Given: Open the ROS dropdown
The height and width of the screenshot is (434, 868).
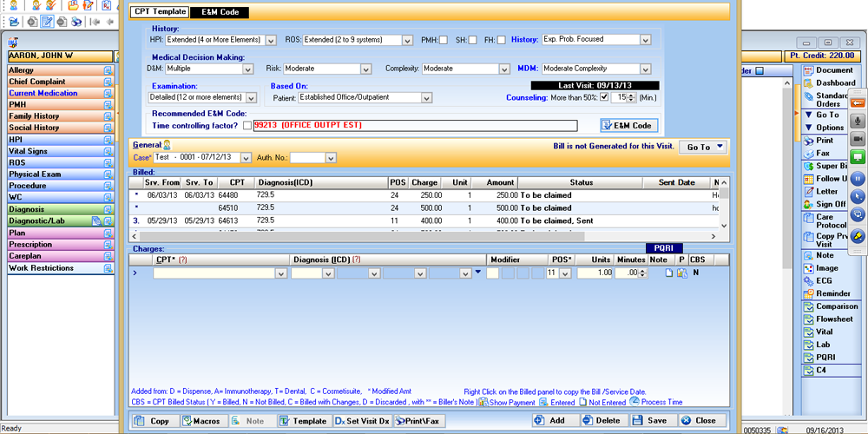Looking at the screenshot, I should (407, 40).
